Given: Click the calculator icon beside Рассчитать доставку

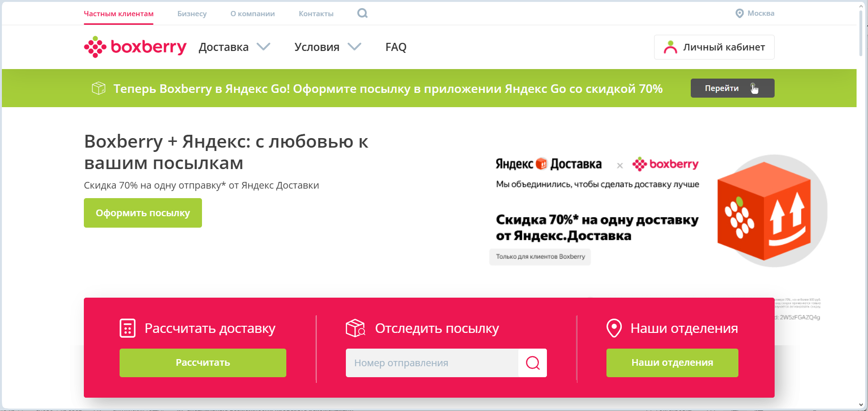Looking at the screenshot, I should coord(128,328).
